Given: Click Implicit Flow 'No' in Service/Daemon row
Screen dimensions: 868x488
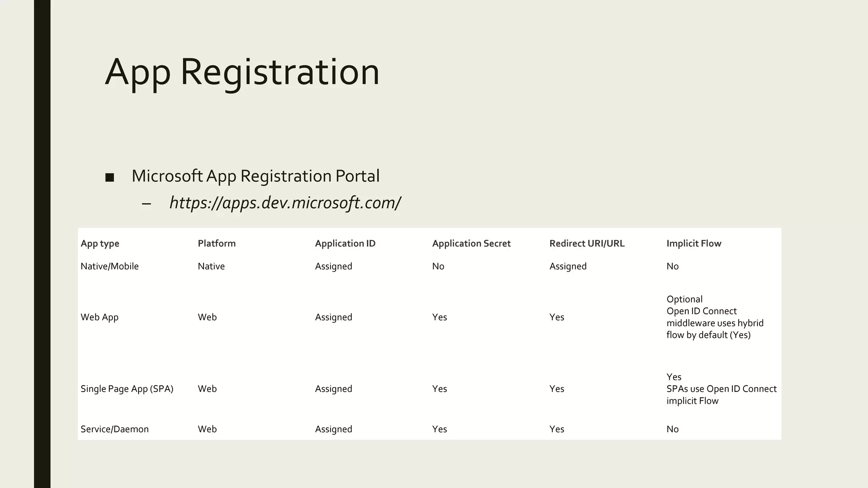Looking at the screenshot, I should click(672, 429).
